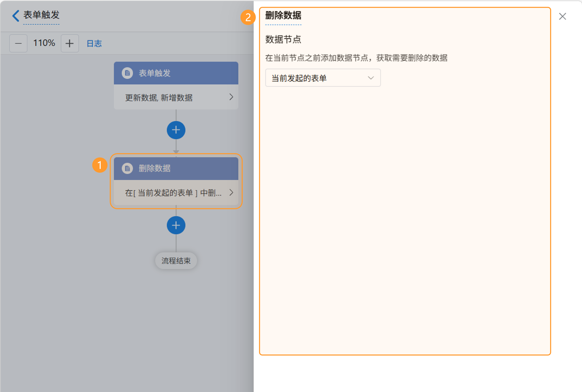Open the 日志 log link
This screenshot has width=582, height=392.
[94, 44]
